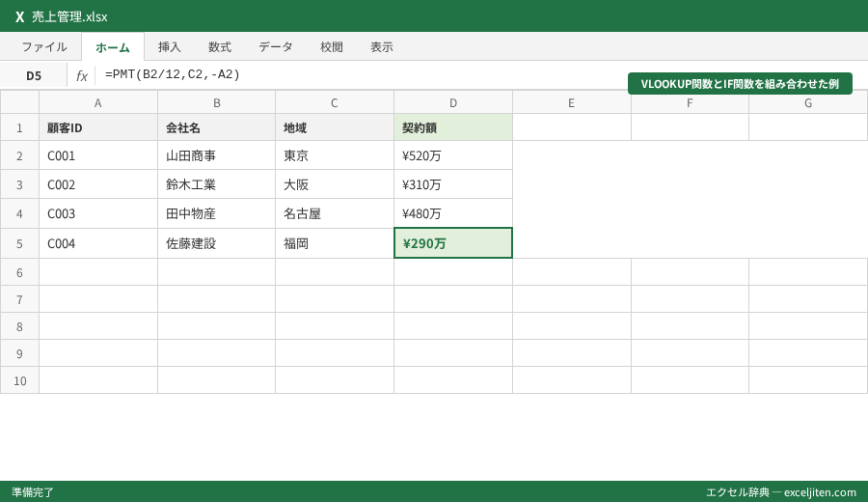Select row 6 header
Viewport: 868px width, 502px height.
(19, 272)
